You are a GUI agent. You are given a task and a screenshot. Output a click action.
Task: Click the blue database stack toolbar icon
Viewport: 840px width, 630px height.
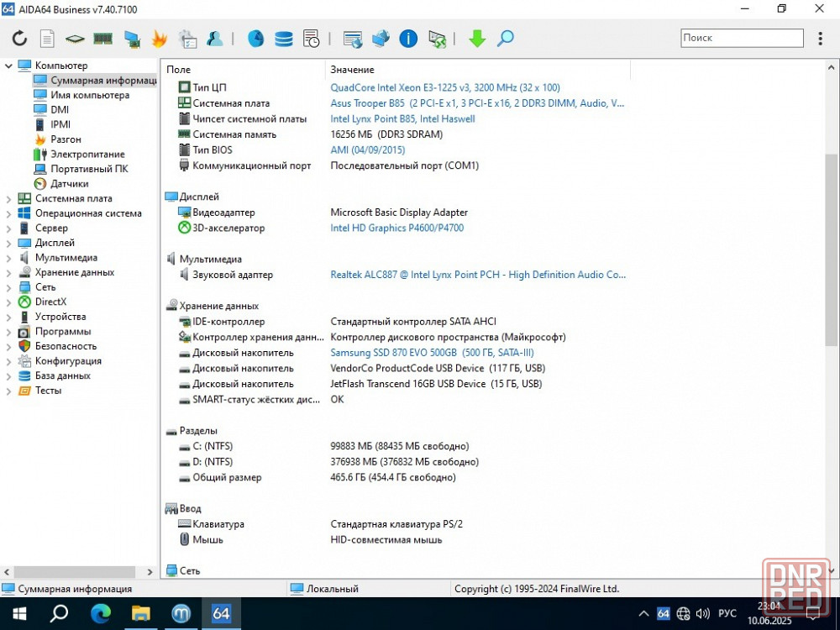pos(283,38)
